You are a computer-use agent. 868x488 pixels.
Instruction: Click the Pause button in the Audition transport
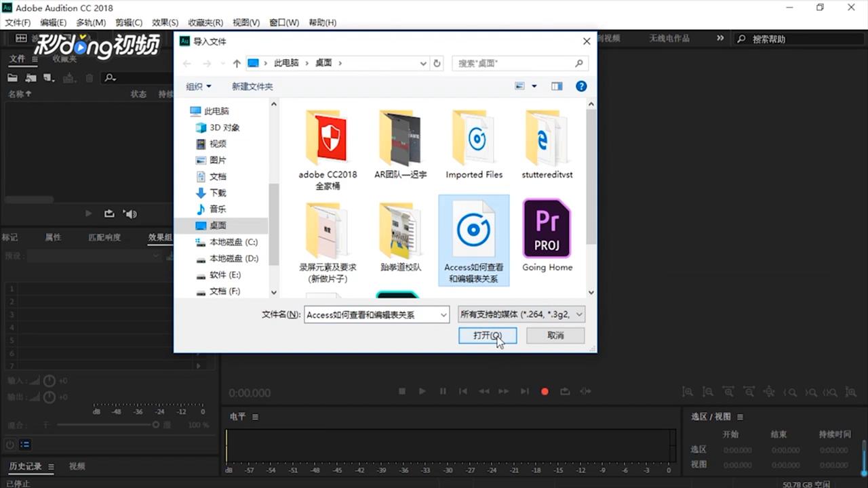[x=443, y=391]
